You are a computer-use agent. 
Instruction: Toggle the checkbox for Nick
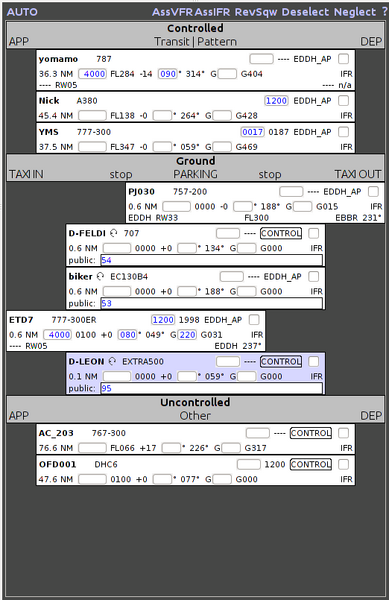coord(343,100)
